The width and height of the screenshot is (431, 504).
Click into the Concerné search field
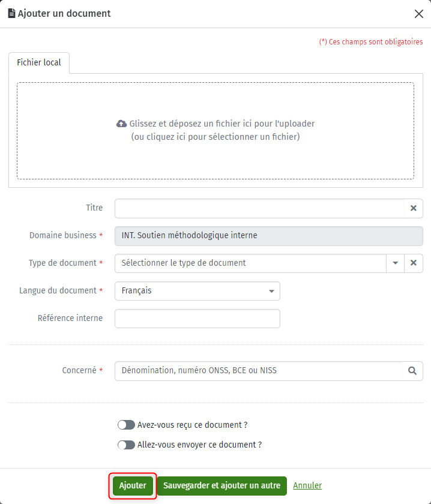259,371
